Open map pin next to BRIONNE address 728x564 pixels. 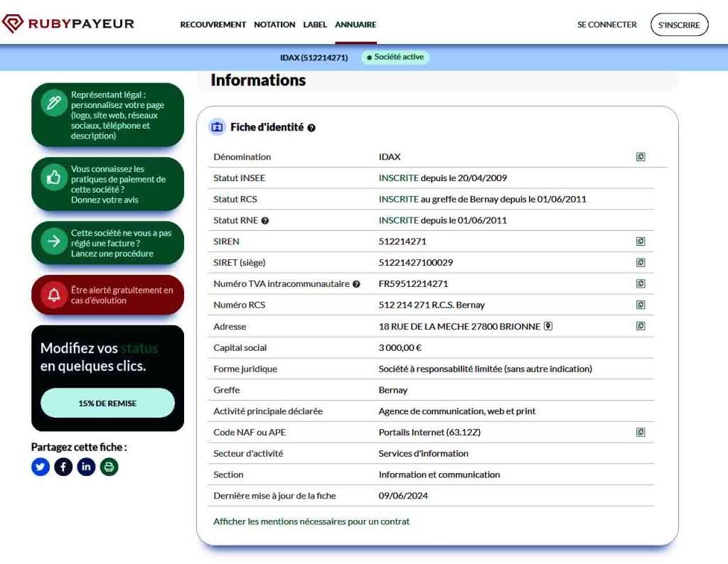[548, 326]
